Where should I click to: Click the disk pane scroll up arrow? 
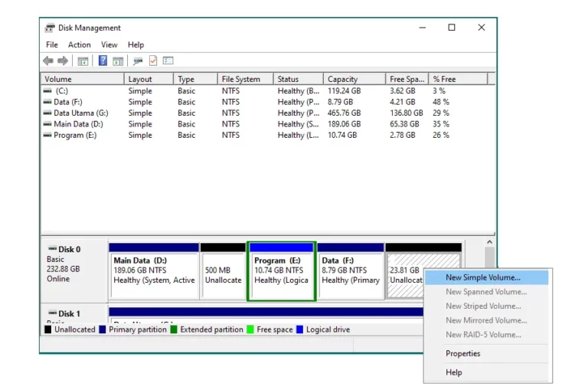coord(489,242)
